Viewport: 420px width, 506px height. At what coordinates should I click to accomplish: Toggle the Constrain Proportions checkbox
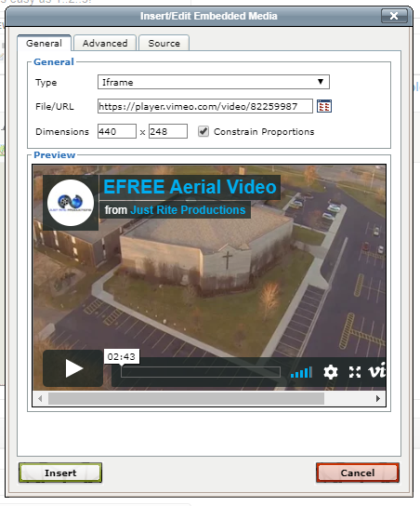pos(203,131)
